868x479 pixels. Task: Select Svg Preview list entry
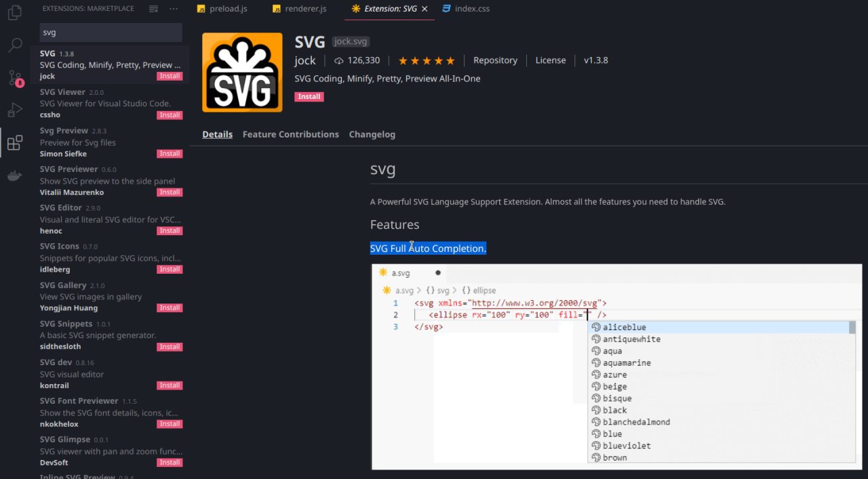click(x=110, y=142)
